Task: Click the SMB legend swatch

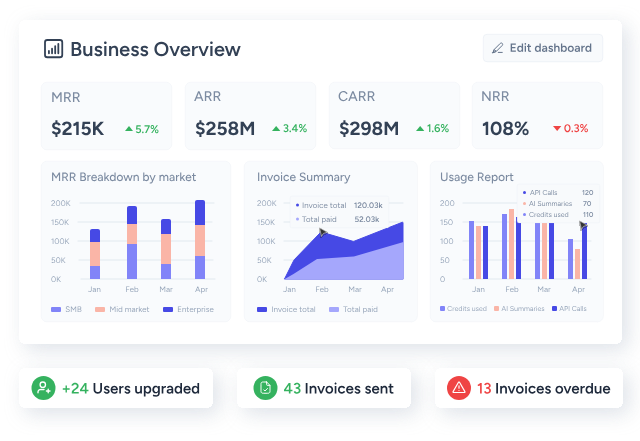Action: (56, 310)
